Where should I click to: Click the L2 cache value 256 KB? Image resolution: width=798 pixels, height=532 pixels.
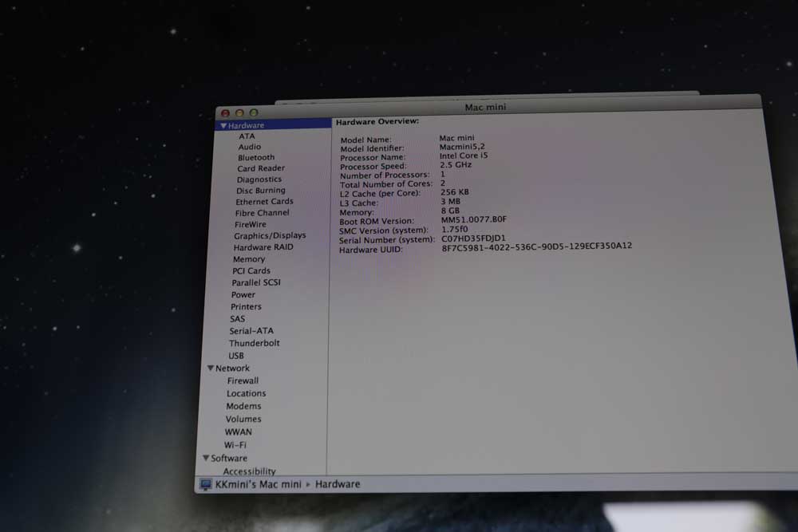(455, 192)
